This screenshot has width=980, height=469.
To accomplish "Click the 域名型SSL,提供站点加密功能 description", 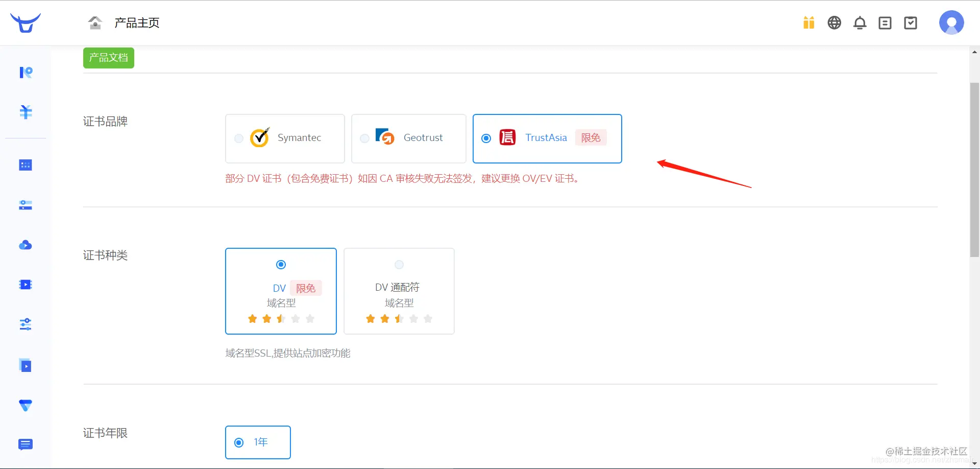I will pyautogui.click(x=288, y=353).
